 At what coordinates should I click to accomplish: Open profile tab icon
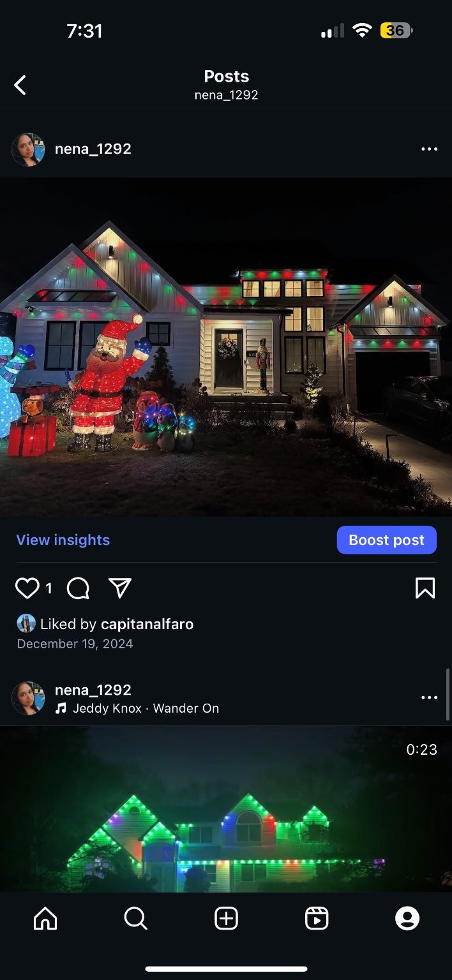point(407,918)
